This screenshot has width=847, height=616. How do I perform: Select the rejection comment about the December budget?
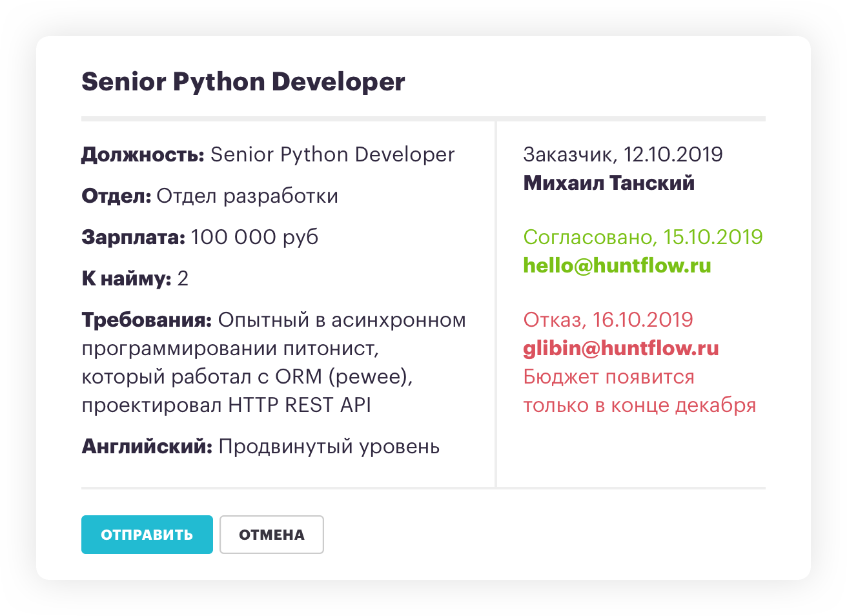638,391
